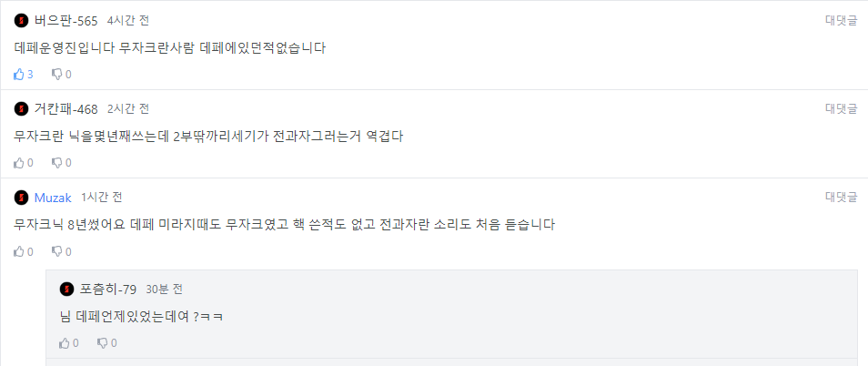Click Muzak's profile avatar icon
868x366 pixels.
pos(21,198)
